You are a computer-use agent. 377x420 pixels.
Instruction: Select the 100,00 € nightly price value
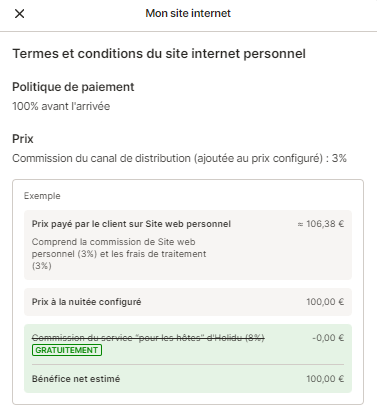tap(325, 302)
